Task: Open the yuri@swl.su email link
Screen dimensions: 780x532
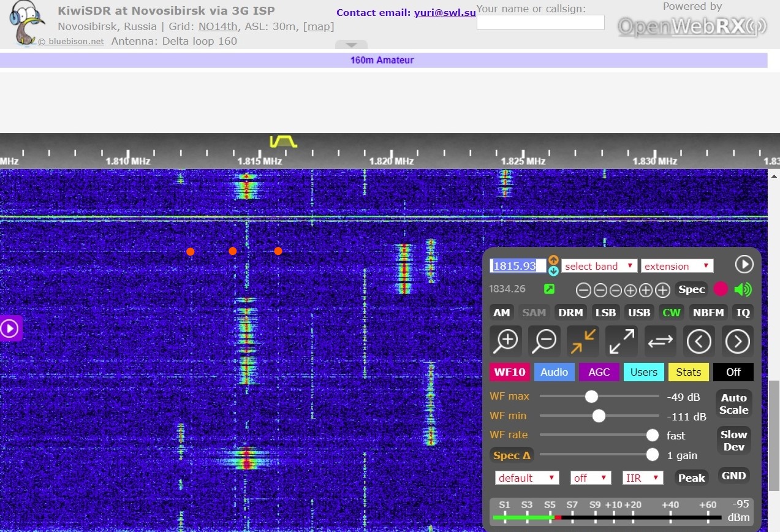Action: coord(445,12)
